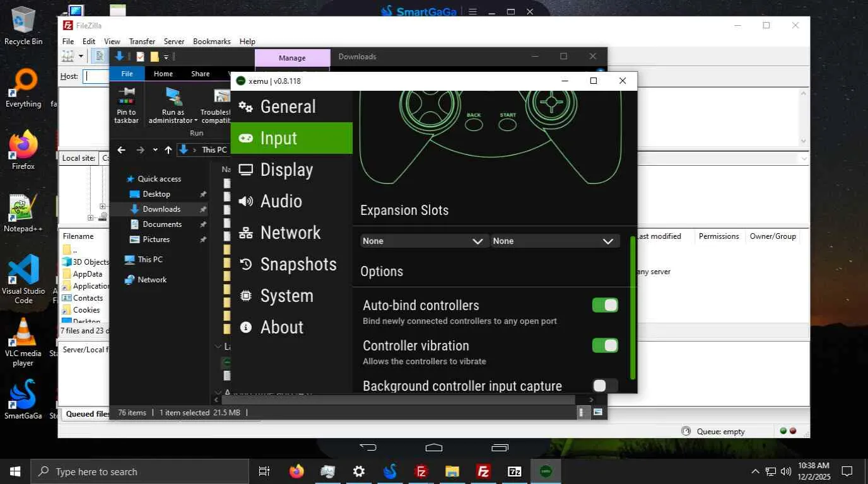The width and height of the screenshot is (868, 484).
Task: Open Documents in Explorer navigation pane
Action: pos(162,224)
